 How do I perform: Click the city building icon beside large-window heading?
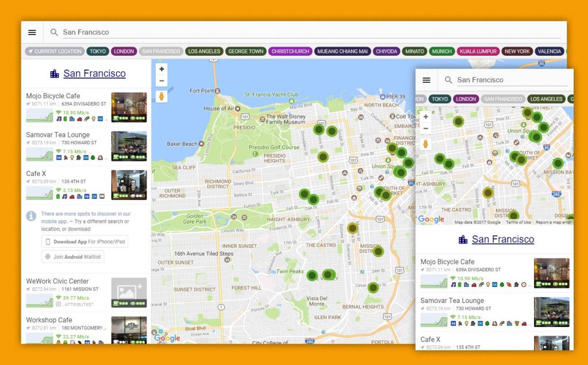point(55,74)
